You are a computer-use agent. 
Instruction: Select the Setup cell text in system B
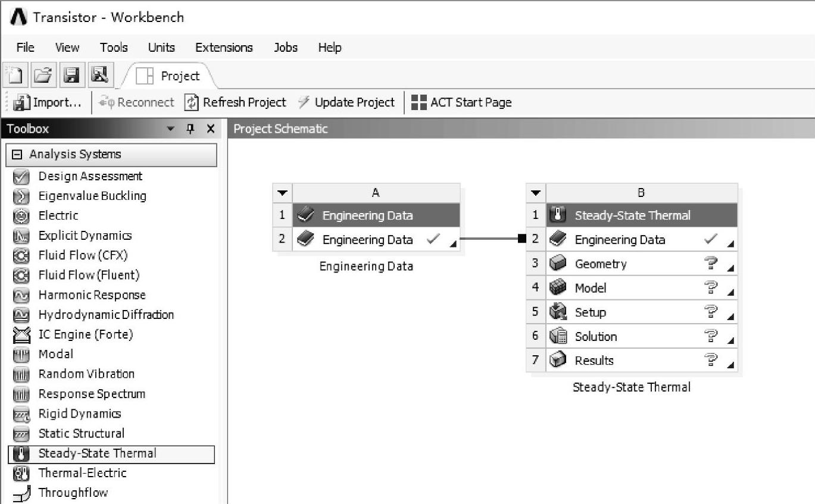590,312
